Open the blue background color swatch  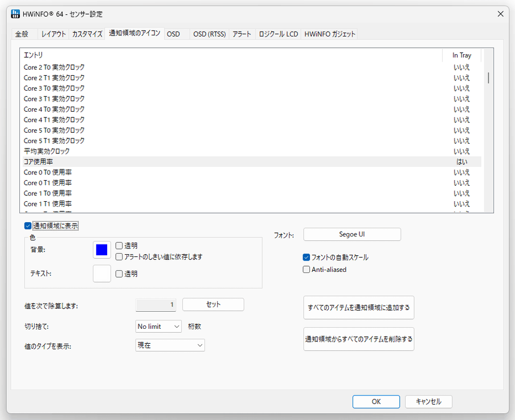102,250
